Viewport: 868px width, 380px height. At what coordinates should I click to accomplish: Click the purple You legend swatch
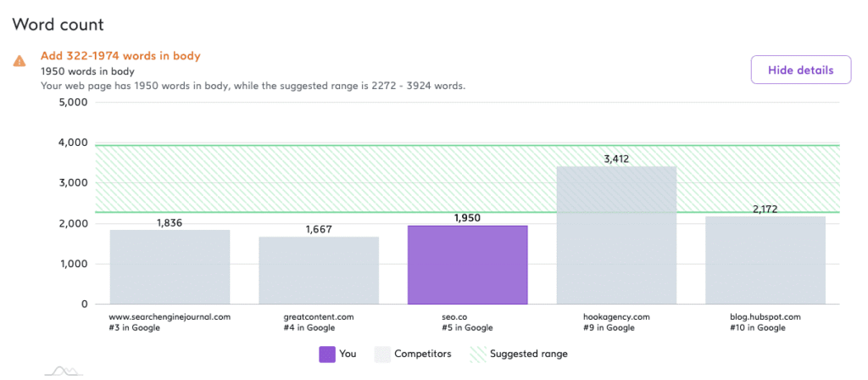pyautogui.click(x=327, y=354)
